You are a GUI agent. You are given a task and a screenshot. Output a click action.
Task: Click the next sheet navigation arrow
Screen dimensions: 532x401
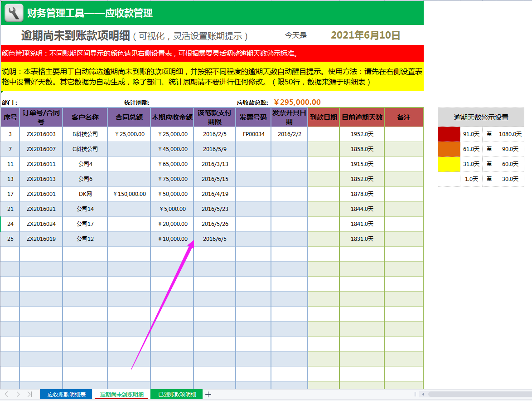pos(17,395)
